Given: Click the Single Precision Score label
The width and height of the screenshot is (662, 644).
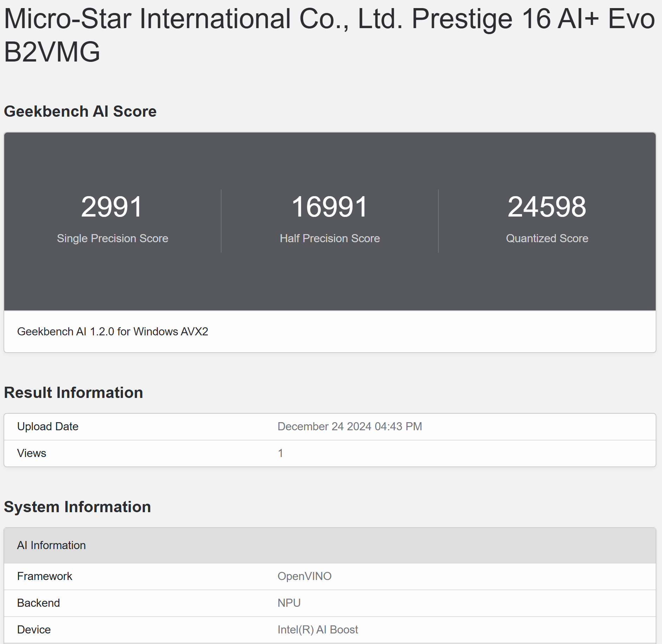Looking at the screenshot, I should [x=113, y=238].
